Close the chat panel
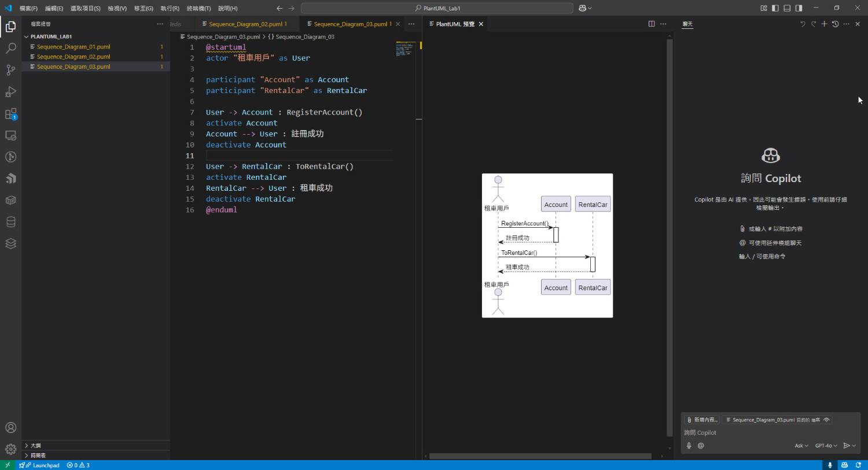 858,24
